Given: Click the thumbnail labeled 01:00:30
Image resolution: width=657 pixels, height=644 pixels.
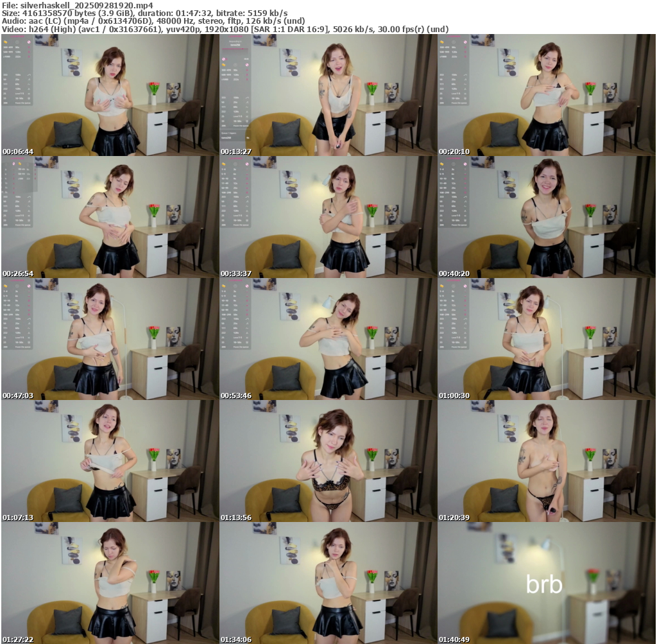Looking at the screenshot, I should (546, 339).
